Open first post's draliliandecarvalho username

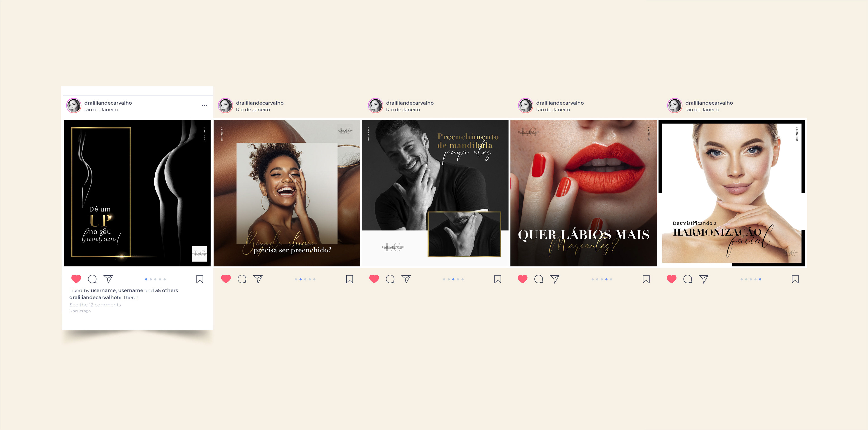(x=108, y=103)
